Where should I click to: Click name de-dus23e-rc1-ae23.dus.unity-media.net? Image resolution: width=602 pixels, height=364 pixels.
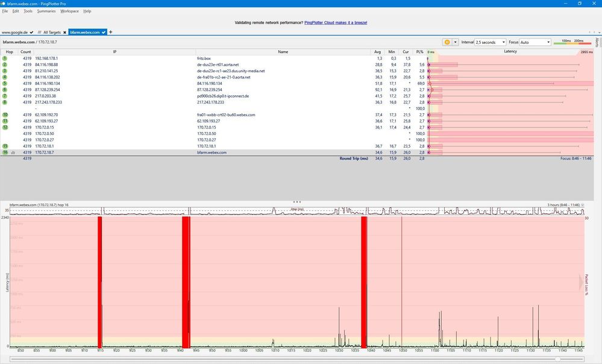(231, 71)
